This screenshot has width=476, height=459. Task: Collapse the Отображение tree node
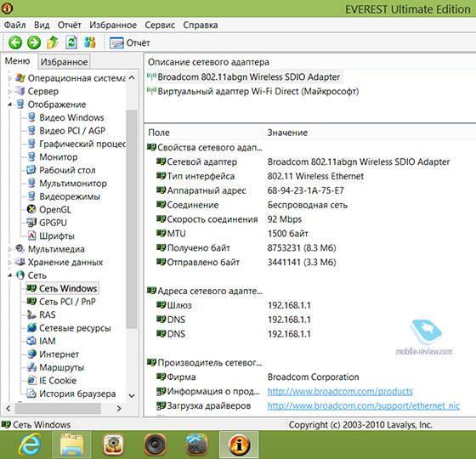point(9,105)
